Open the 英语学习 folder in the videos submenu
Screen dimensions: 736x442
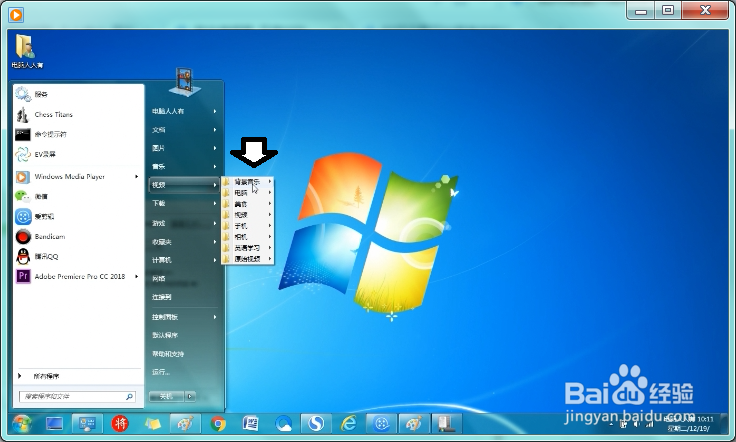(x=247, y=248)
